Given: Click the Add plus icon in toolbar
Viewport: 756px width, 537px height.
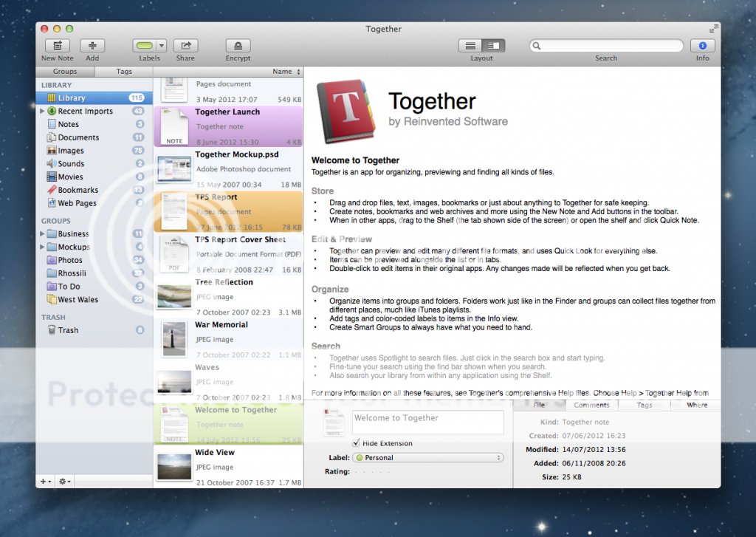Looking at the screenshot, I should click(x=92, y=46).
